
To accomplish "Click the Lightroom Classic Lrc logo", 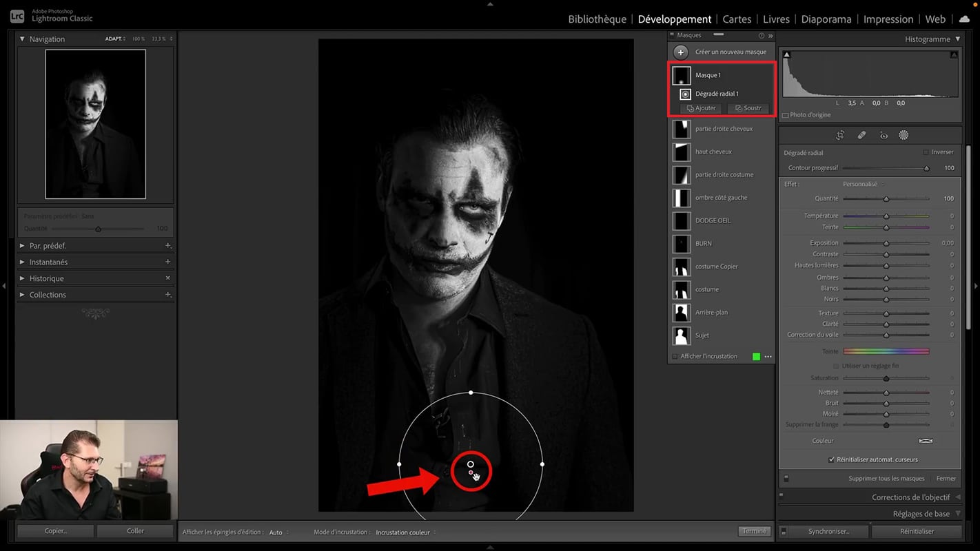I will pos(18,15).
